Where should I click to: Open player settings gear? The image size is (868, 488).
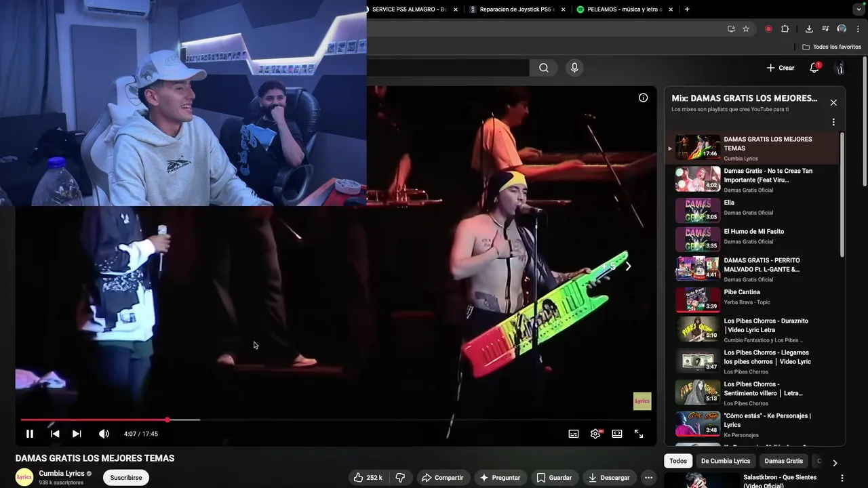(x=595, y=434)
